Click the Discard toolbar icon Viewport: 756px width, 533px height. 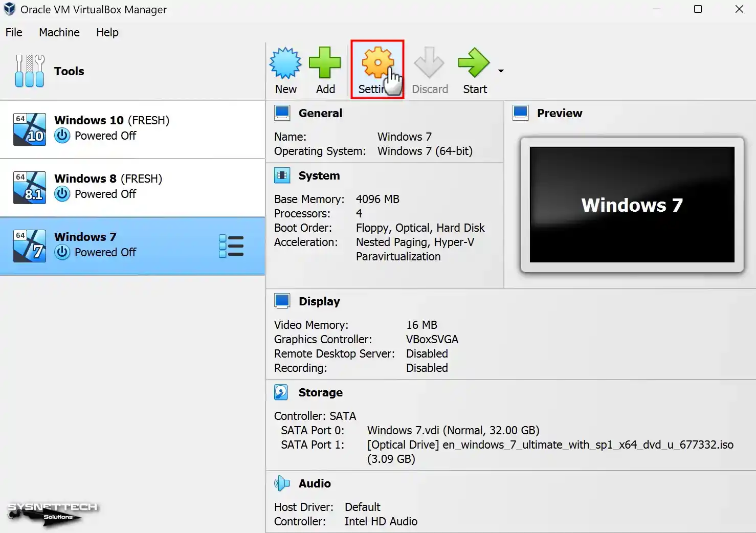click(429, 63)
